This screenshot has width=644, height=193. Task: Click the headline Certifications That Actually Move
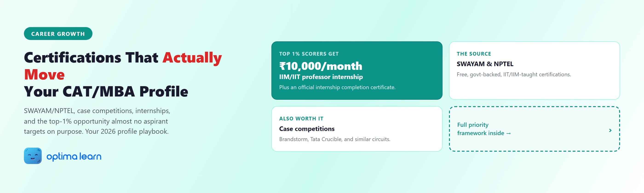click(x=123, y=66)
